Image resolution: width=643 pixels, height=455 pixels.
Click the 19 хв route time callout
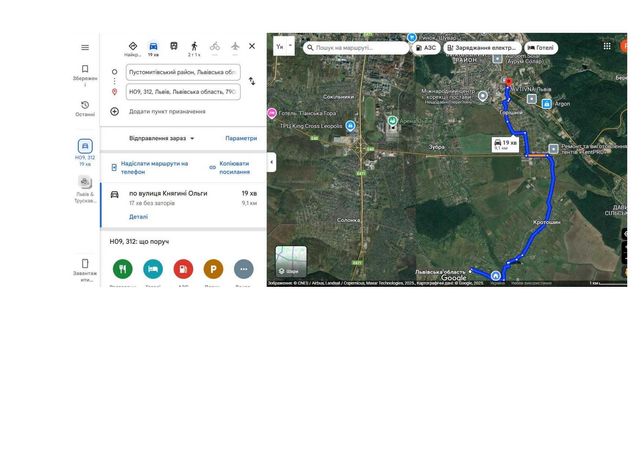505,144
